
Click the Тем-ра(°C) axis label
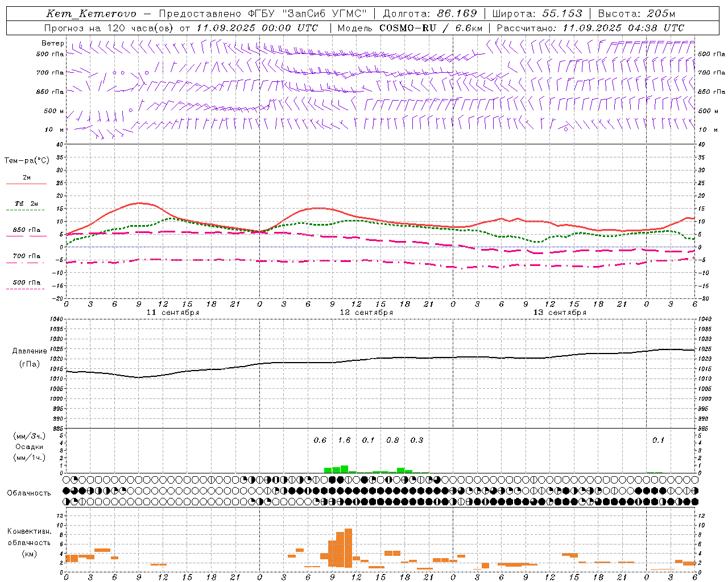tap(27, 161)
